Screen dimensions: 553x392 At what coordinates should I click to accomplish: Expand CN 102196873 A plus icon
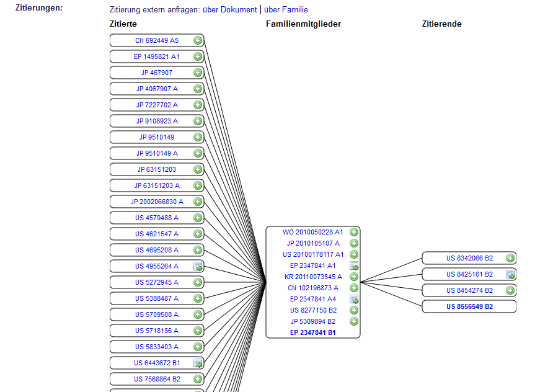tap(354, 288)
